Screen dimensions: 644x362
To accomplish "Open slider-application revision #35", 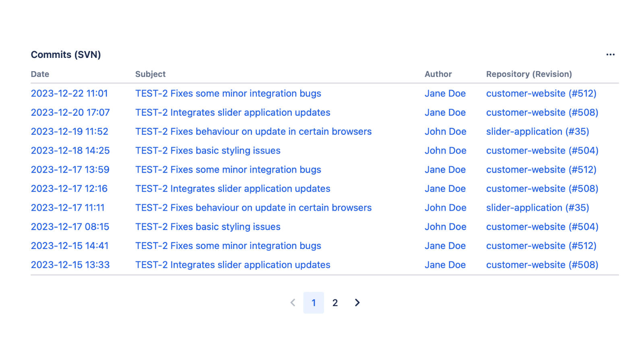I will (x=537, y=131).
